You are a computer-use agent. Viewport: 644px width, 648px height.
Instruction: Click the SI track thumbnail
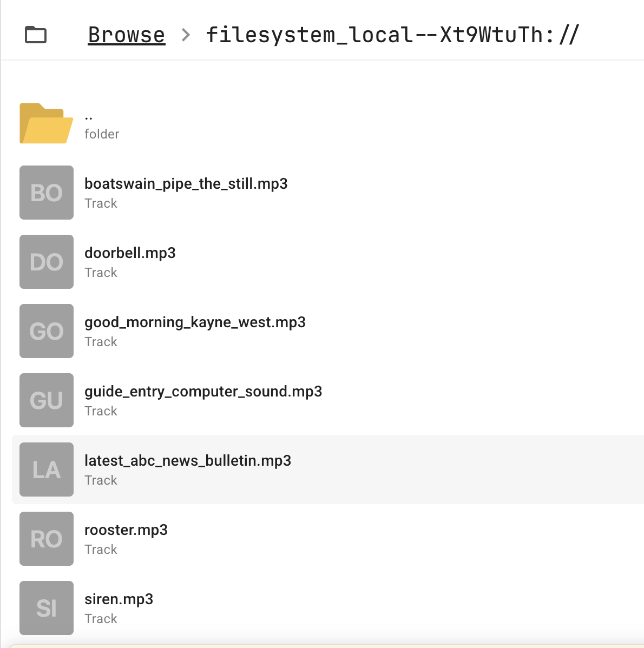click(x=47, y=608)
